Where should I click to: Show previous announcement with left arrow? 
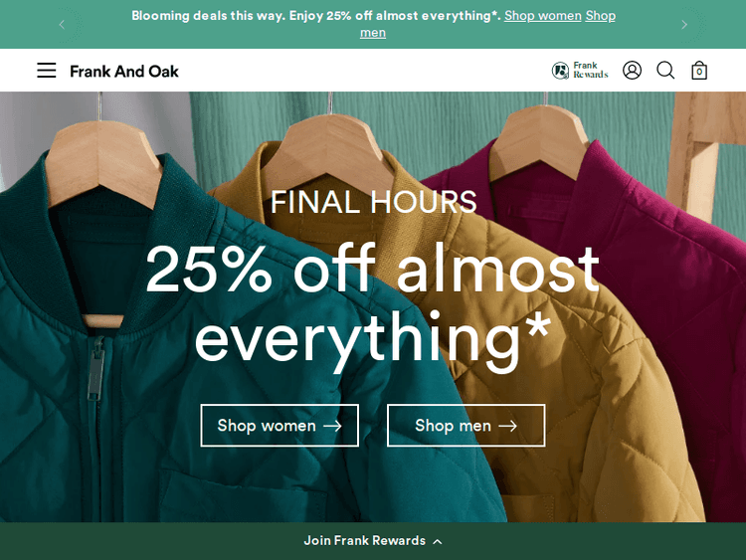coord(62,24)
